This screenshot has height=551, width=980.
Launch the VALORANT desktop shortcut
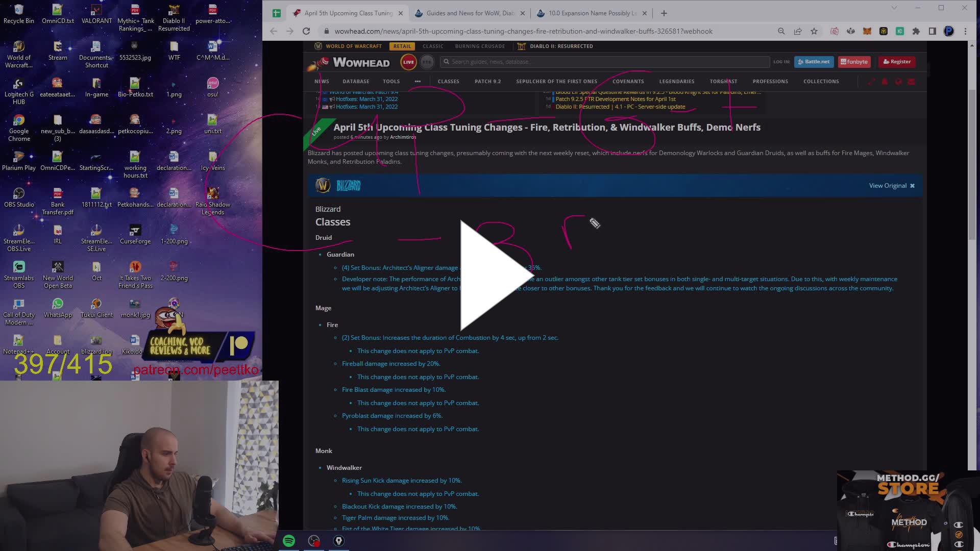96,14
